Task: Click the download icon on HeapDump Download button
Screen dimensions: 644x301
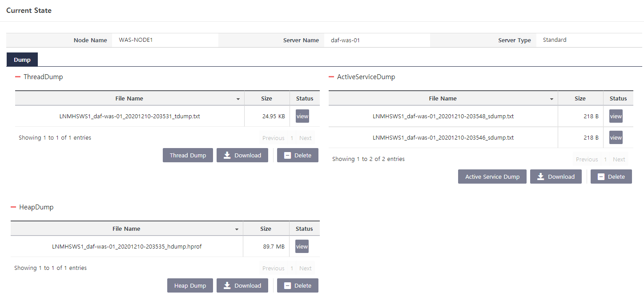Action: pos(227,285)
